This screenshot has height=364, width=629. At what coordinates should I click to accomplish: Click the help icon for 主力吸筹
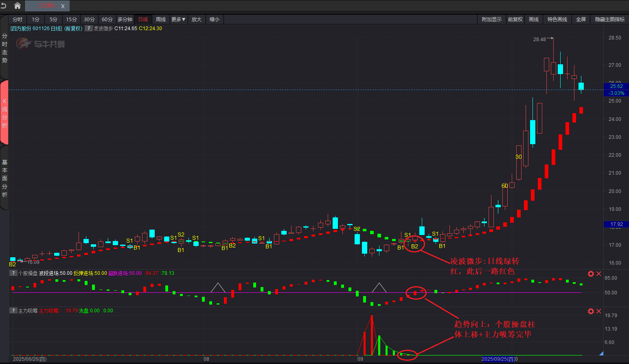pos(13,311)
